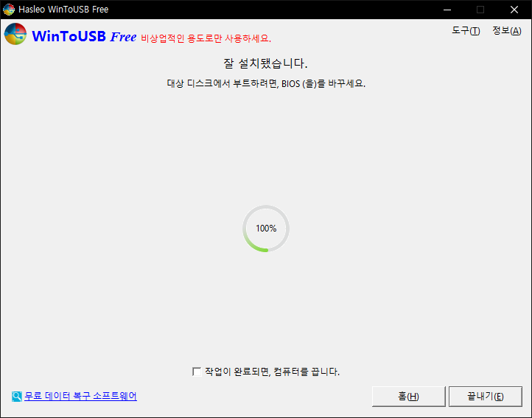The width and height of the screenshot is (532, 418).
Task: Click the 끝내기(E) button
Action: tap(485, 397)
